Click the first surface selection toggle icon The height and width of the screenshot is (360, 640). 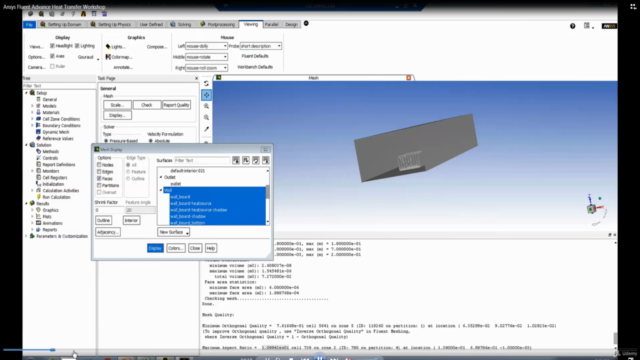click(236, 160)
